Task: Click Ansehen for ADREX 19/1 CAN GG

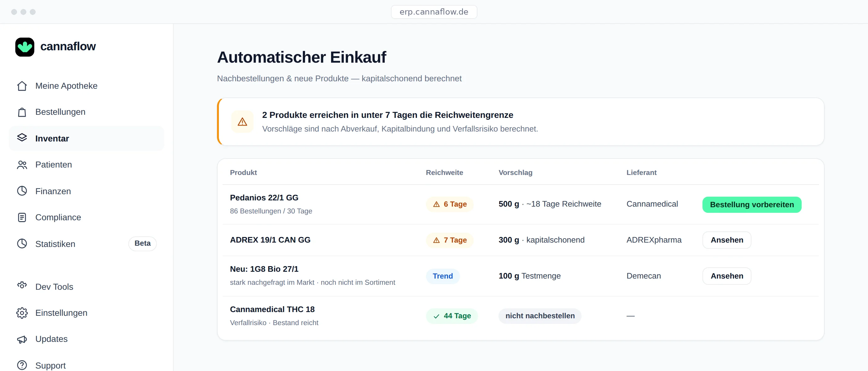Action: coord(727,240)
